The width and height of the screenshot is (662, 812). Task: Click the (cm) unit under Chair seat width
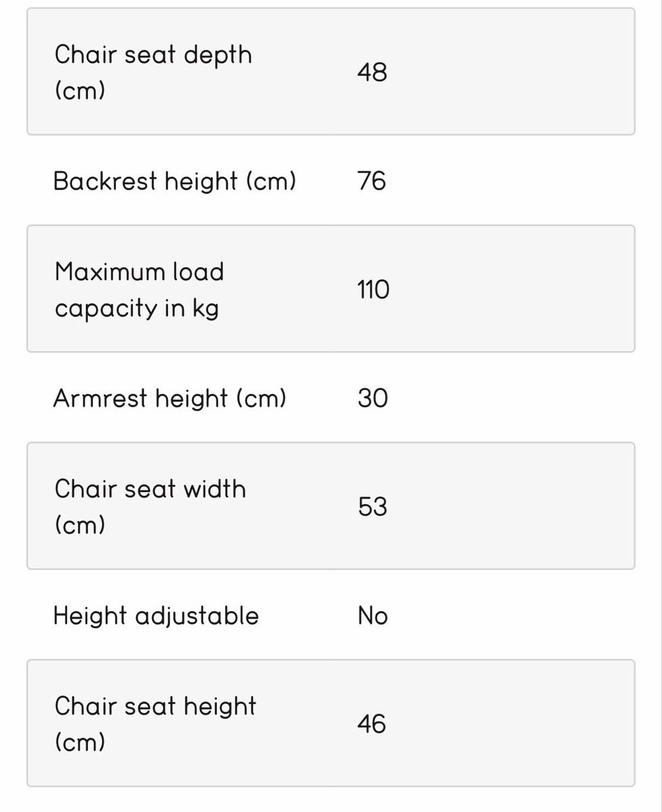tap(80, 525)
